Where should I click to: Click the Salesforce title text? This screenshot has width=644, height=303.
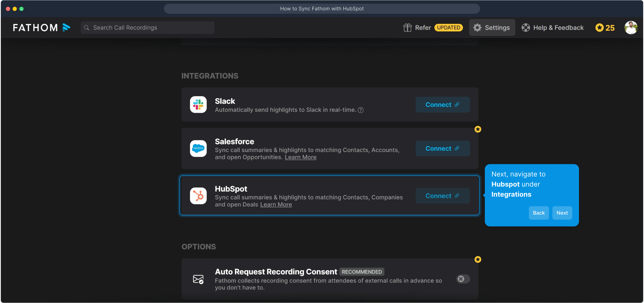point(235,142)
